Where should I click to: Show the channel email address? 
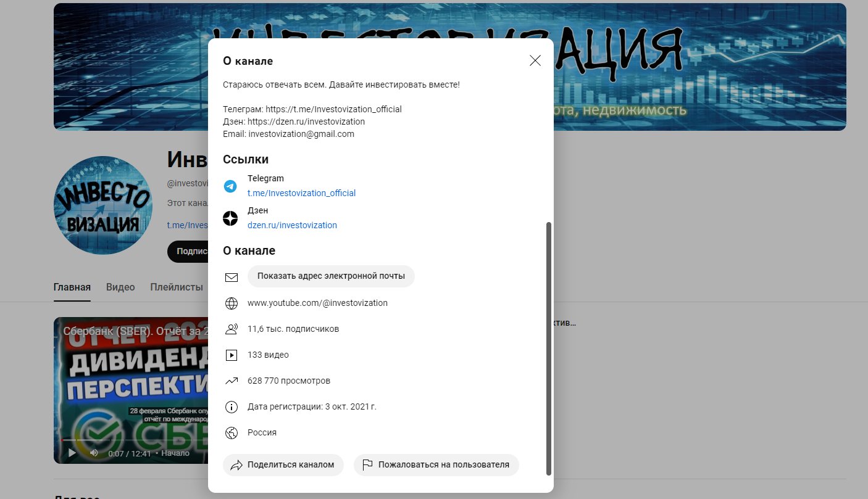pos(331,276)
